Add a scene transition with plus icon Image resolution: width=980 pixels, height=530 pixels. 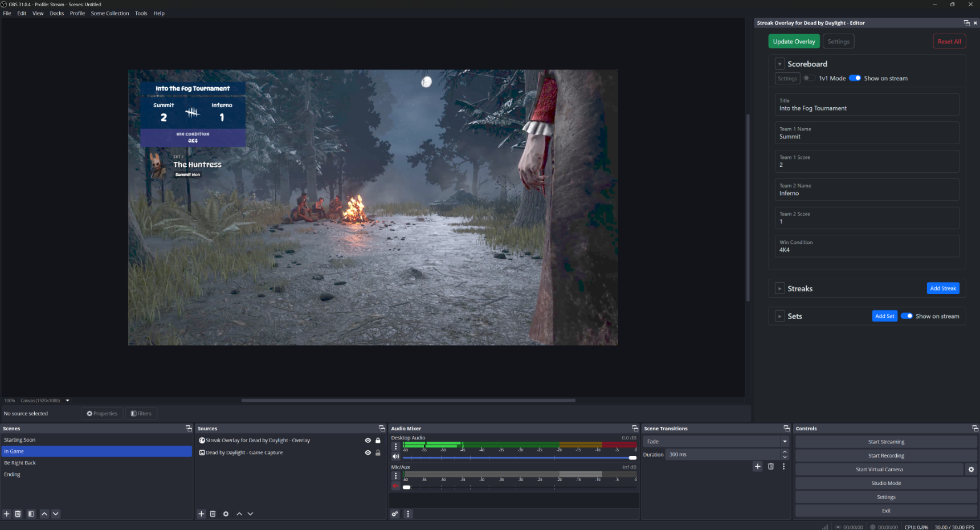point(758,466)
